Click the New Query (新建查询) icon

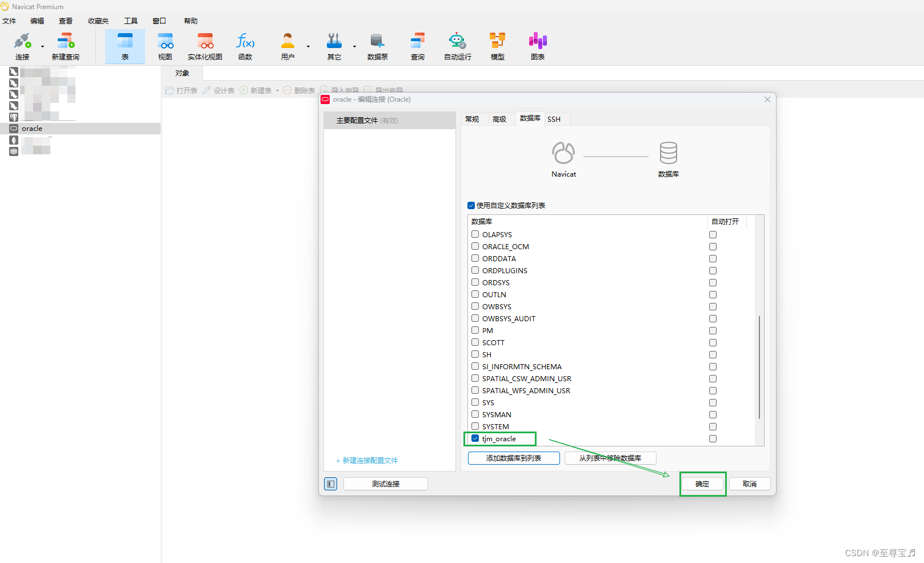66,46
